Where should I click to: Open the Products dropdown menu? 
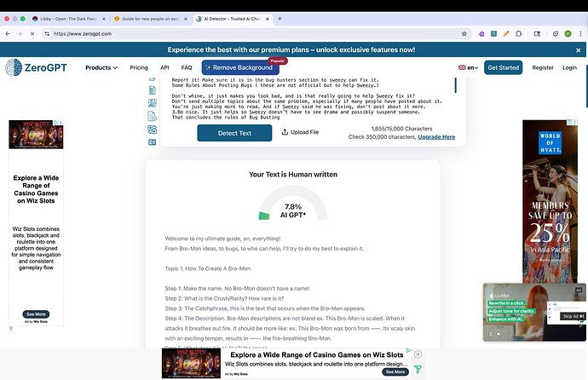101,67
